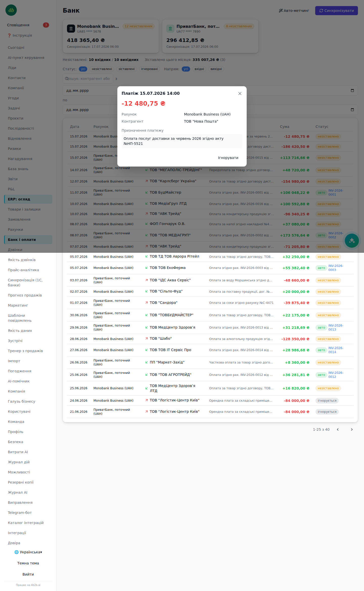The image size is (364, 591).
Task: Click incoming arrow icon for ПП "Маркет-Захід"
Action: (147, 362)
